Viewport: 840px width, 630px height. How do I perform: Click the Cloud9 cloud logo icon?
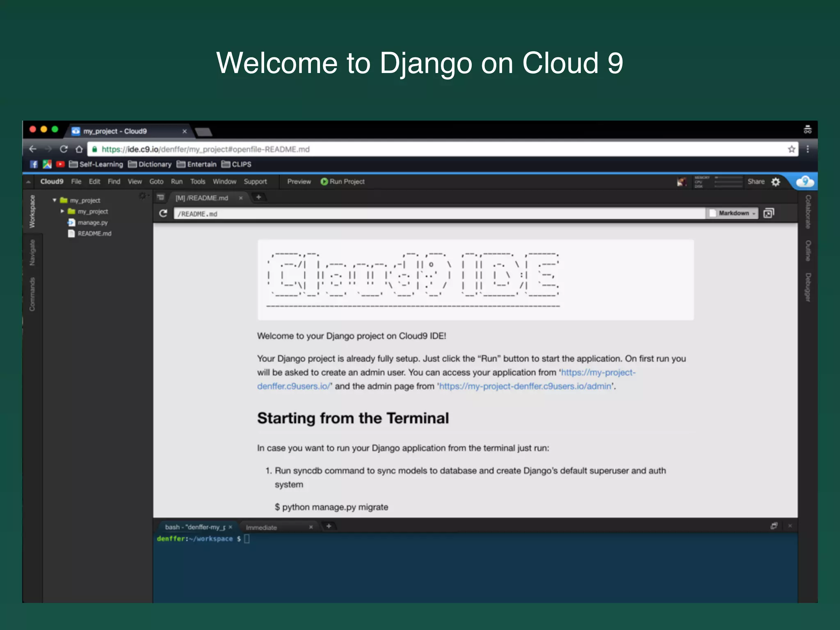point(804,181)
